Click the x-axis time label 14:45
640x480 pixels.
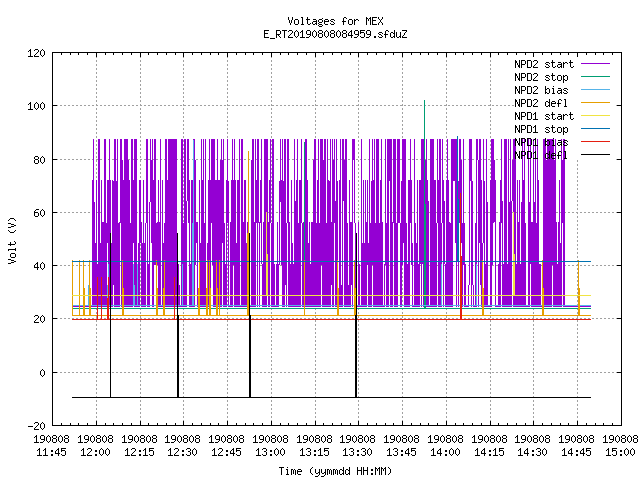[x=576, y=453]
